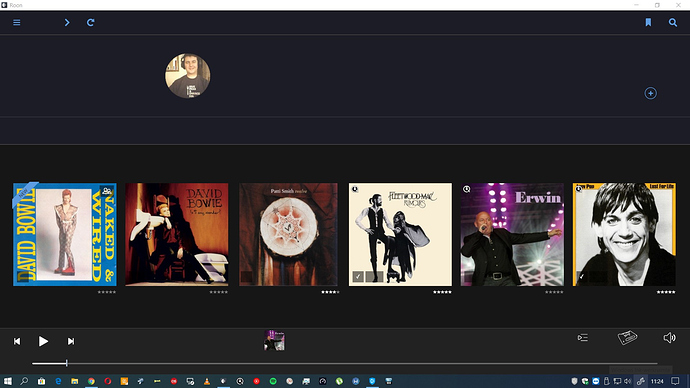Open VLC media player from taskbar
The image size is (690, 388).
(207, 381)
